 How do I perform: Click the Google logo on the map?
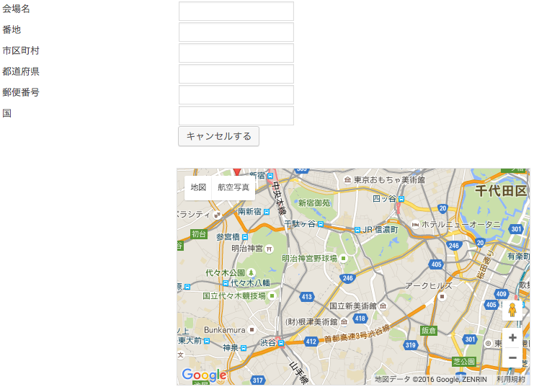[x=204, y=375]
